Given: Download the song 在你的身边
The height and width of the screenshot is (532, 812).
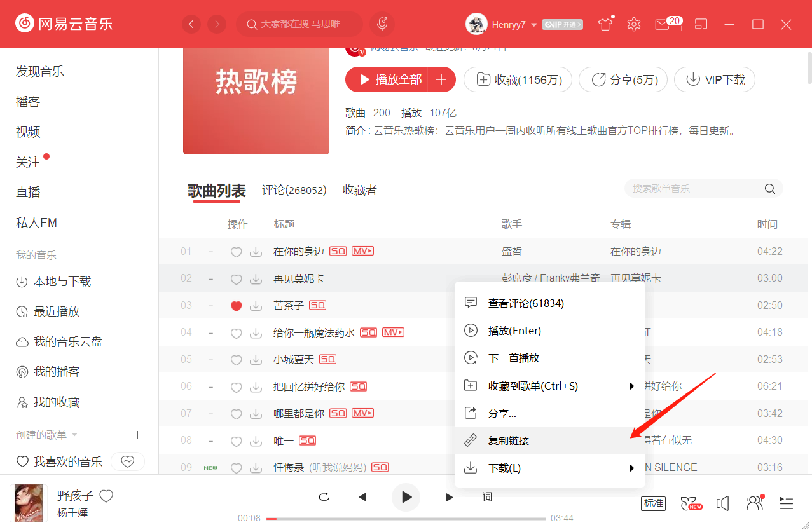Looking at the screenshot, I should coord(256,252).
